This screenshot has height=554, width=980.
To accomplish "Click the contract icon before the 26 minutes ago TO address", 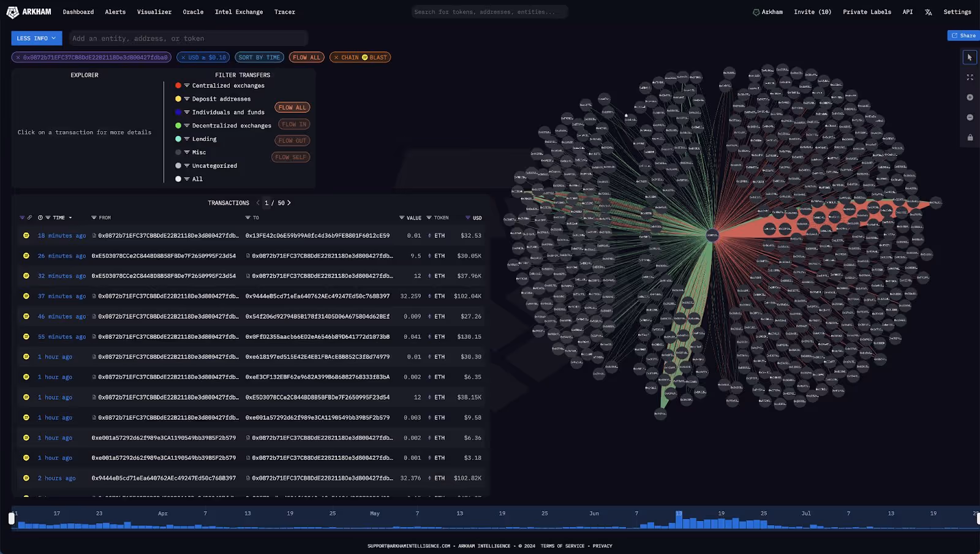I will (x=248, y=256).
